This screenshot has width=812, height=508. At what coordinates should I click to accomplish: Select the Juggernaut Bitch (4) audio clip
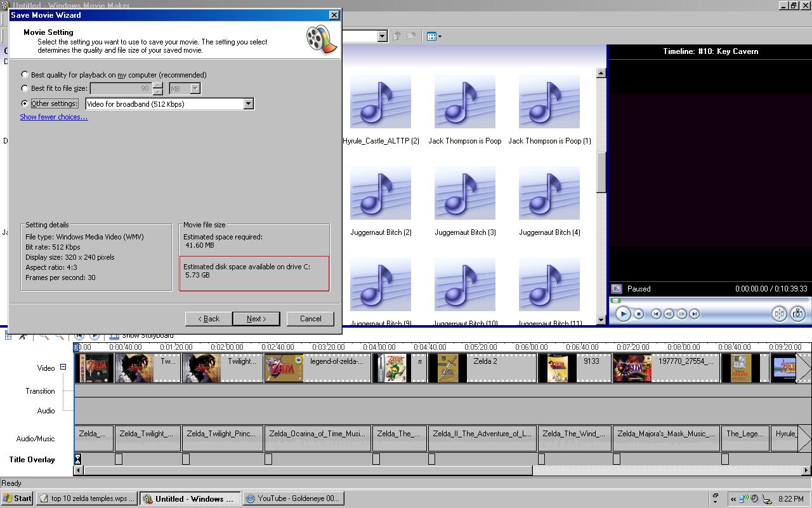click(x=549, y=201)
